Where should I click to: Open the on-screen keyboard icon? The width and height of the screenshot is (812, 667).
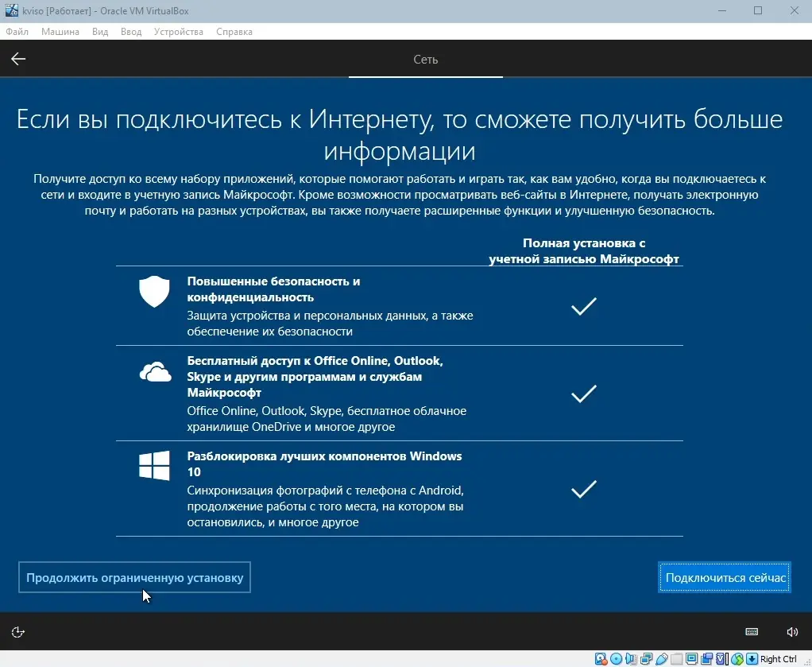[x=752, y=631]
